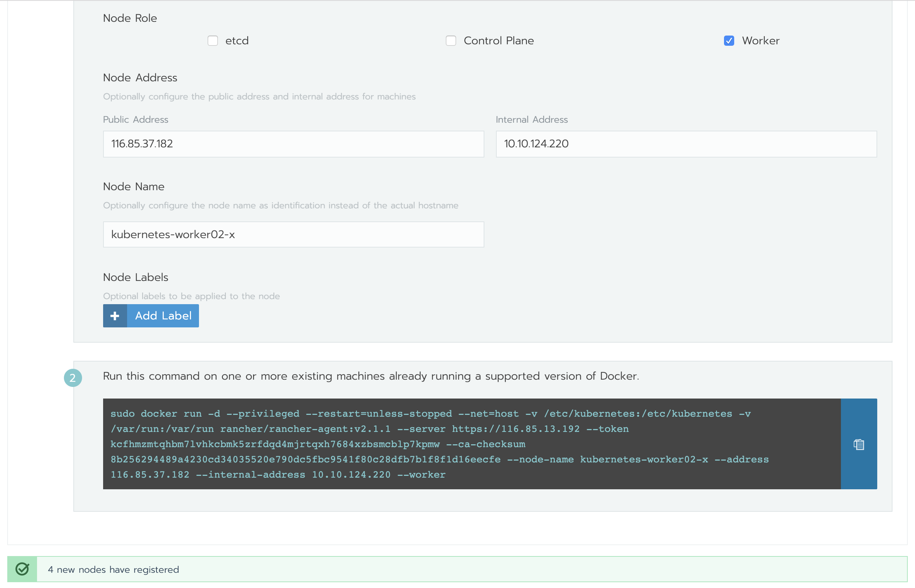The width and height of the screenshot is (915, 588).
Task: Click the step 2 circle badge
Action: coord(73,377)
